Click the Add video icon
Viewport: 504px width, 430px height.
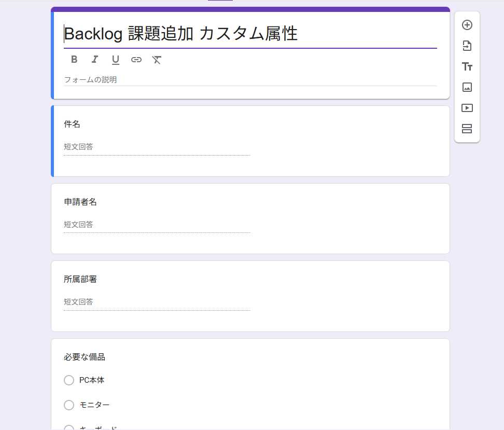(x=467, y=108)
